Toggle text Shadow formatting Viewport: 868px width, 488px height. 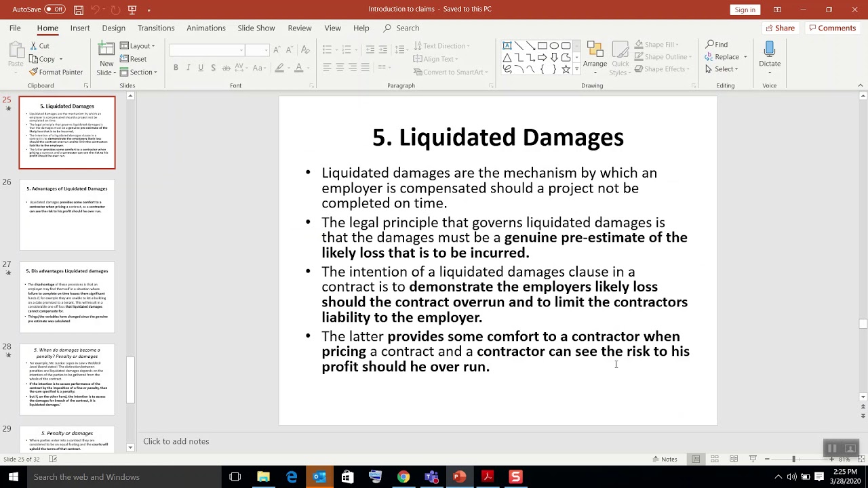tap(214, 68)
